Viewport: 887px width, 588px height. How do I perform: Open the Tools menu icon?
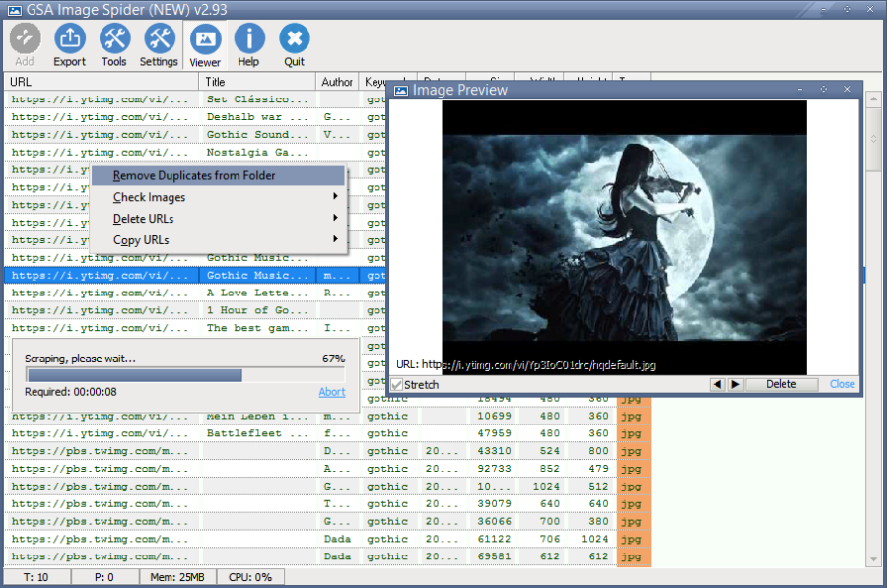pyautogui.click(x=114, y=45)
